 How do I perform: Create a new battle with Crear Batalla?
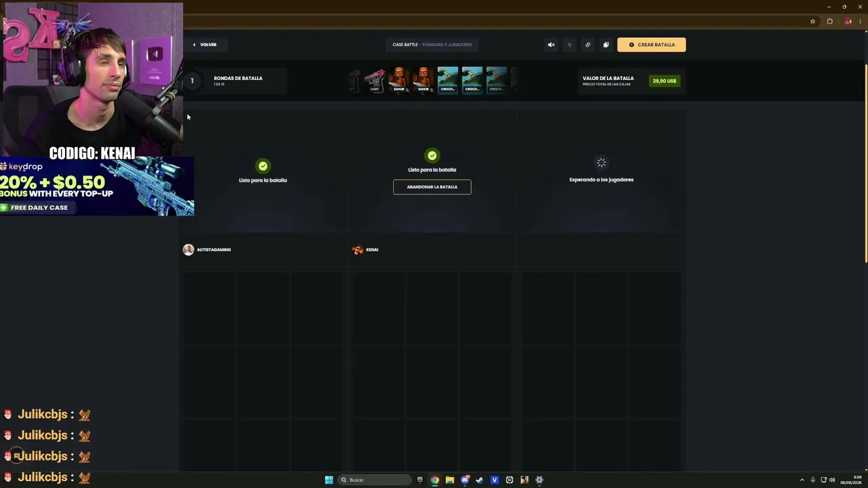pos(651,45)
